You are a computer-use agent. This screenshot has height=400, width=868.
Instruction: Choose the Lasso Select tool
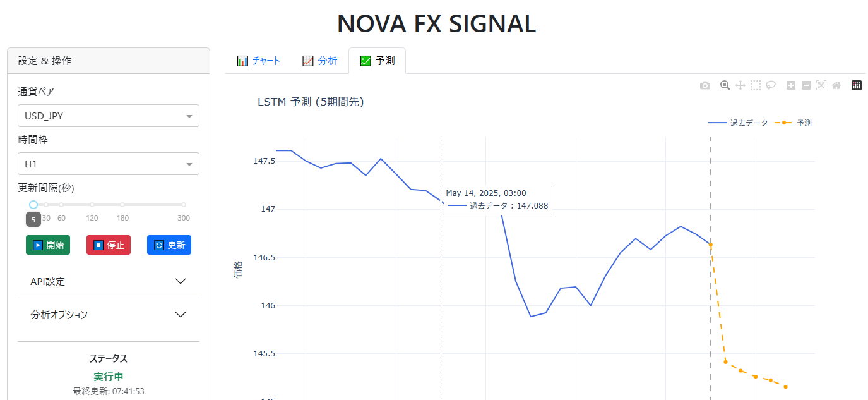(771, 85)
